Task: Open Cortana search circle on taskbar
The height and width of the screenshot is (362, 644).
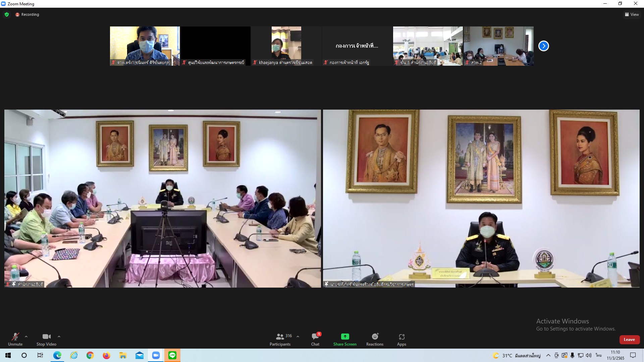Action: [24, 355]
